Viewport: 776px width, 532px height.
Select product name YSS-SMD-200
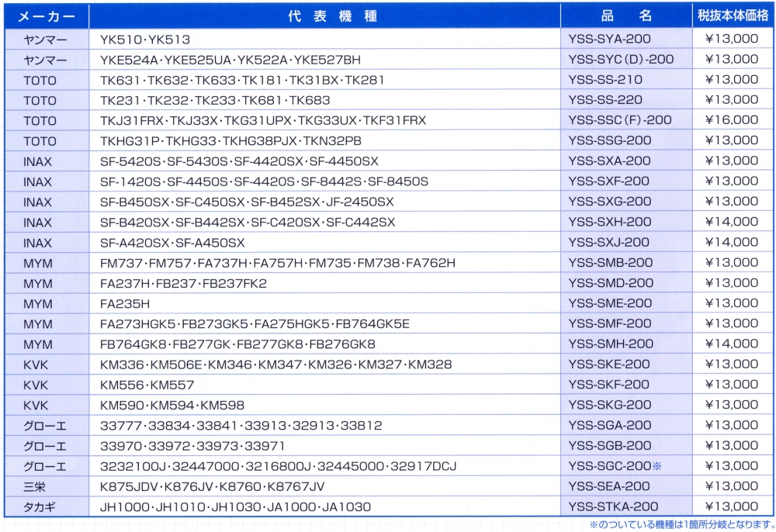[x=611, y=283]
